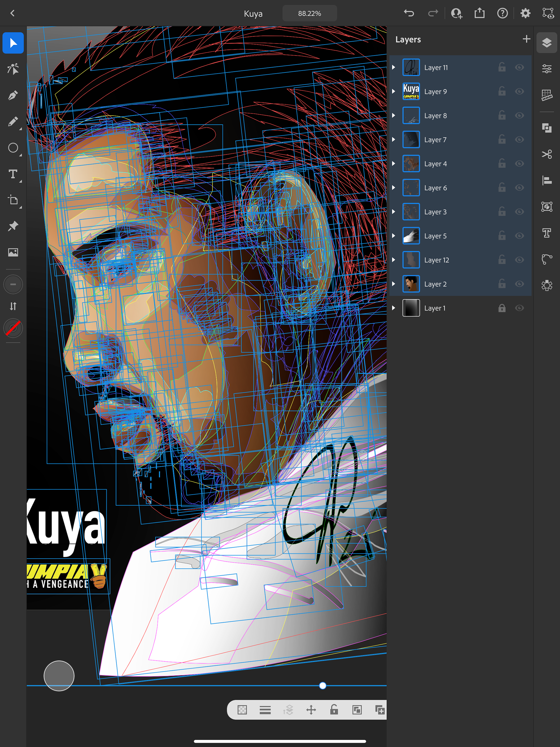Screen dimensions: 560x747
Task: Select the Selection arrow tool
Action: (13, 43)
